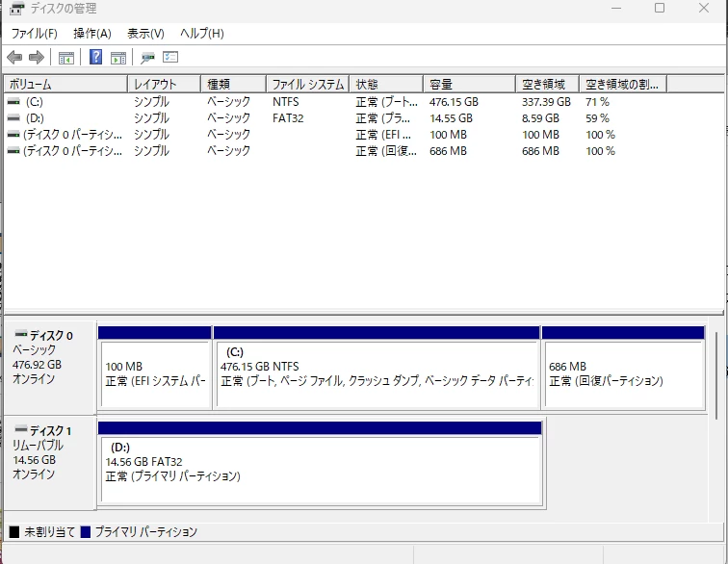Select the ディスク 1 リムーバブル disk header
The width and height of the screenshot is (728, 564).
tap(50, 462)
